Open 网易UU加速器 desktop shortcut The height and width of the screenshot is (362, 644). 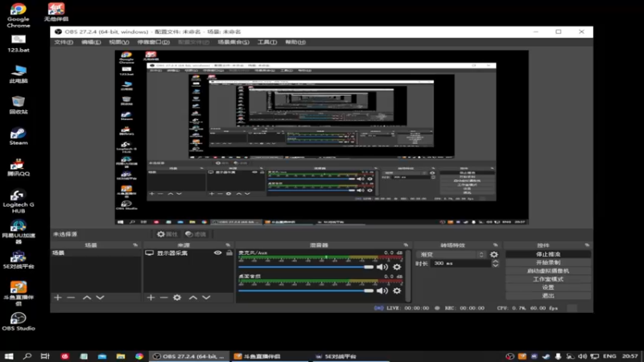pyautogui.click(x=18, y=232)
